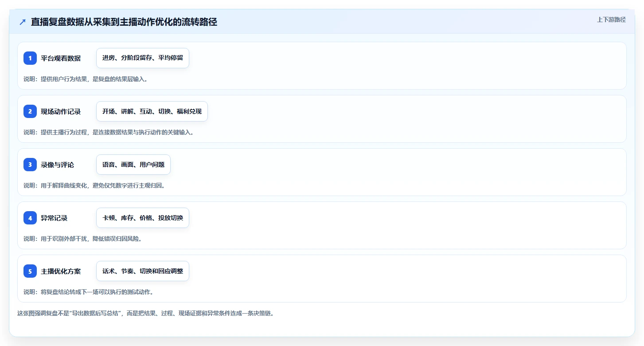Image resolution: width=644 pixels, height=346 pixels.
Task: Click the 开场、讲解、互动、切换、福利兑现 chip
Action: (x=152, y=111)
